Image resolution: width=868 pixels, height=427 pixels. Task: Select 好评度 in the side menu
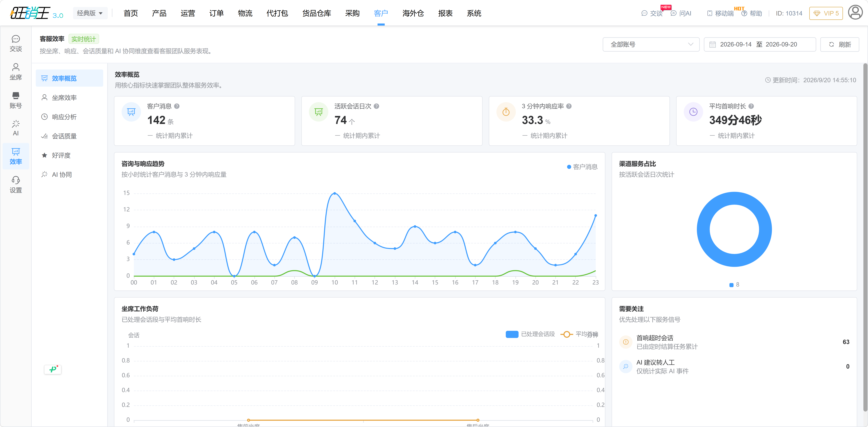69,155
